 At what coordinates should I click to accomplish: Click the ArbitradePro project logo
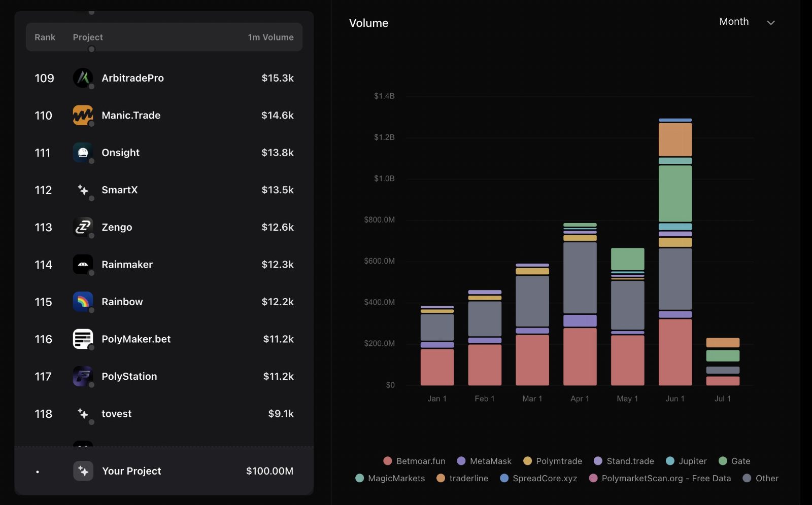point(83,78)
